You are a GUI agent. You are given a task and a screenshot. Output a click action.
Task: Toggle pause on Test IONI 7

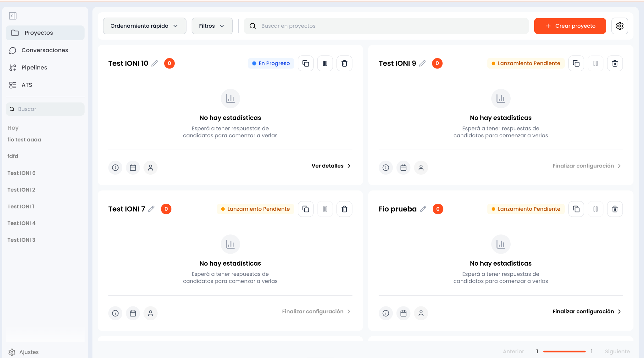pyautogui.click(x=325, y=209)
